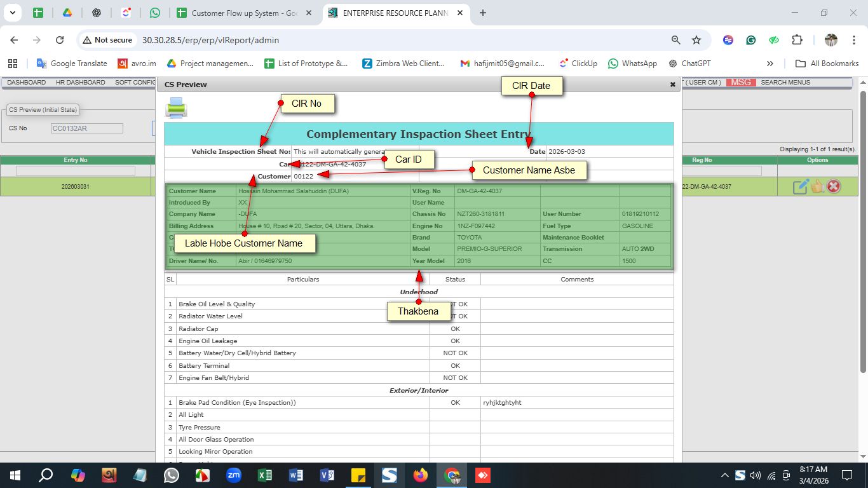Click the thumbs-up approve icon
868x488 pixels.
pyautogui.click(x=817, y=186)
